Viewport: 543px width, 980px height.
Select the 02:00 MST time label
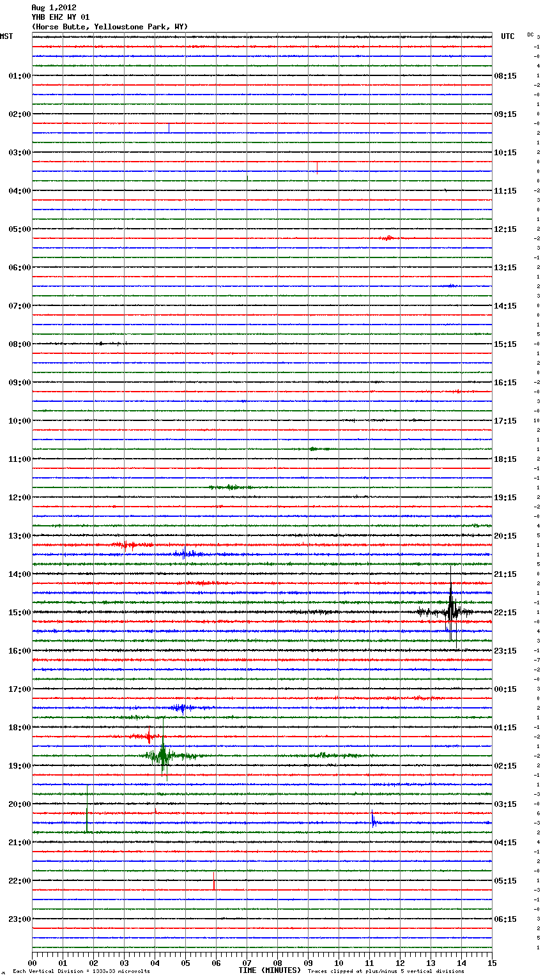click(x=20, y=114)
